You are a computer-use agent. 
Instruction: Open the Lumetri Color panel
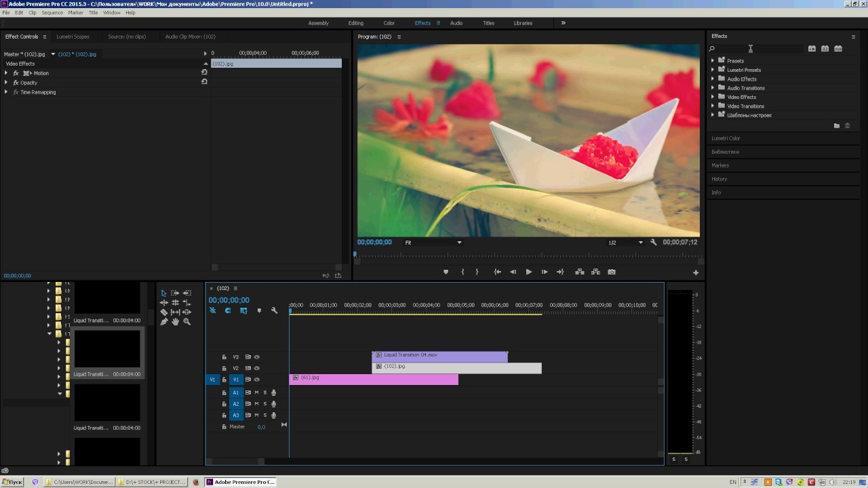726,138
